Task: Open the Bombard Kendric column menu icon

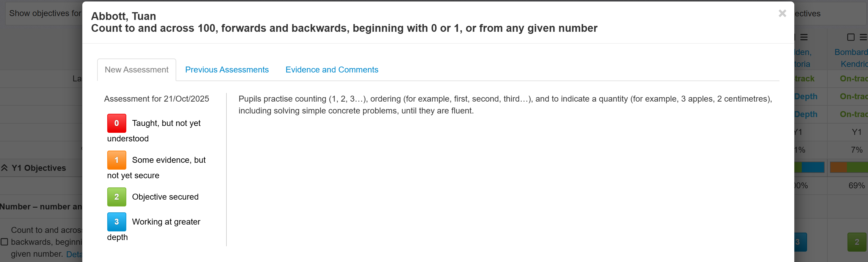Action: click(x=863, y=37)
